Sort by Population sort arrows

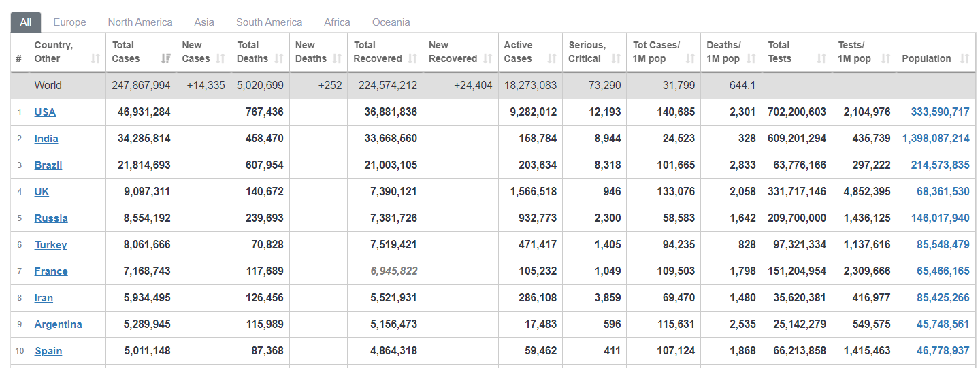964,58
